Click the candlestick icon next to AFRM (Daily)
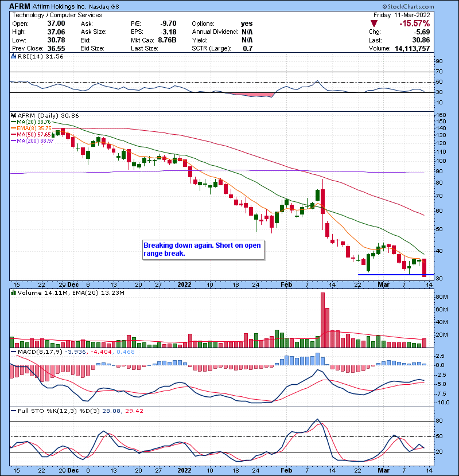The width and height of the screenshot is (459, 476). [x=13, y=115]
